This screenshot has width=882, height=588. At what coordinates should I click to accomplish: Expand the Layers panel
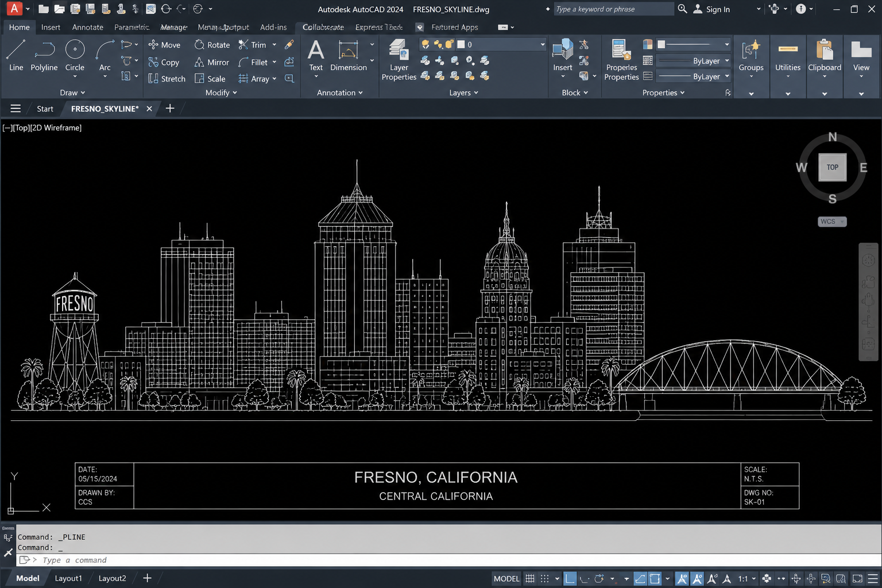click(463, 92)
